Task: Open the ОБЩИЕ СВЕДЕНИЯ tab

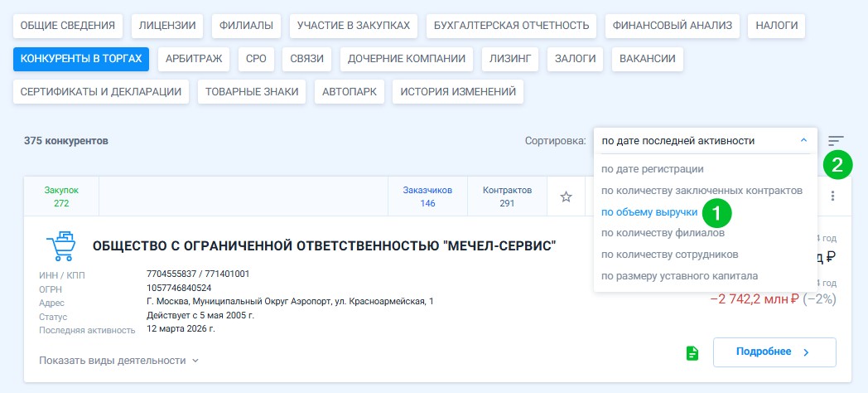Action: coord(68,26)
